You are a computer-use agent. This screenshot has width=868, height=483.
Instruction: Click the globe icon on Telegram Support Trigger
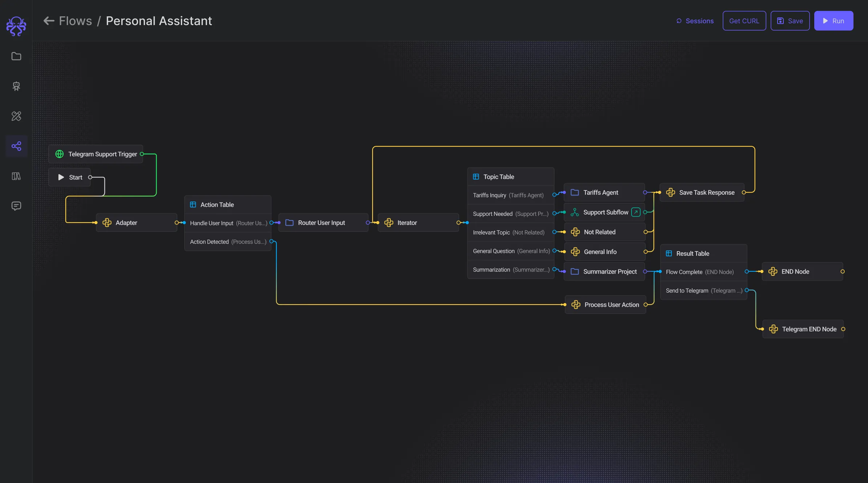point(60,154)
